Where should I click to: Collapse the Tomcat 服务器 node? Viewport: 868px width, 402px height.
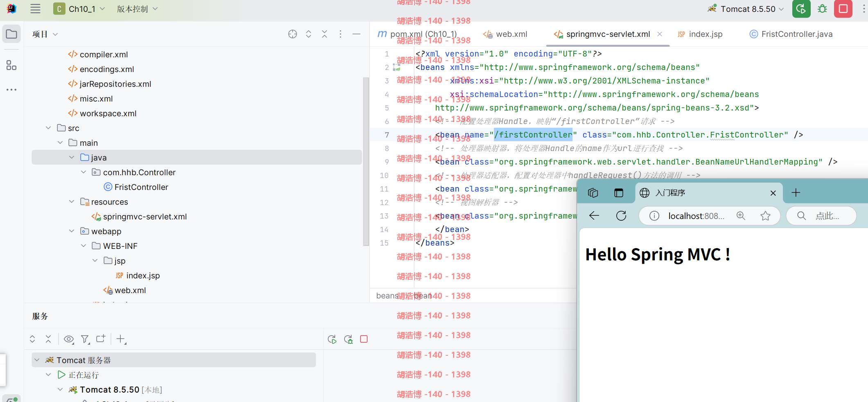[37, 360]
